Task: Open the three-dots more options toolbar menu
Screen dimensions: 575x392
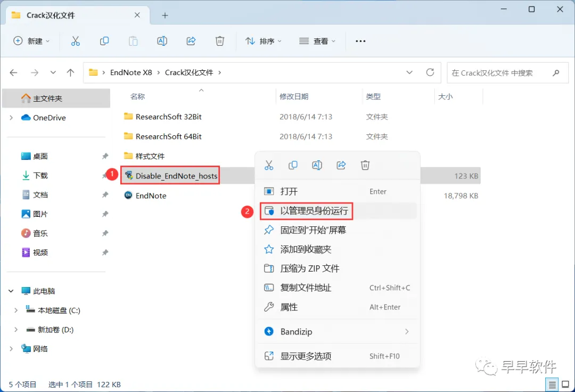Action: pyautogui.click(x=360, y=41)
